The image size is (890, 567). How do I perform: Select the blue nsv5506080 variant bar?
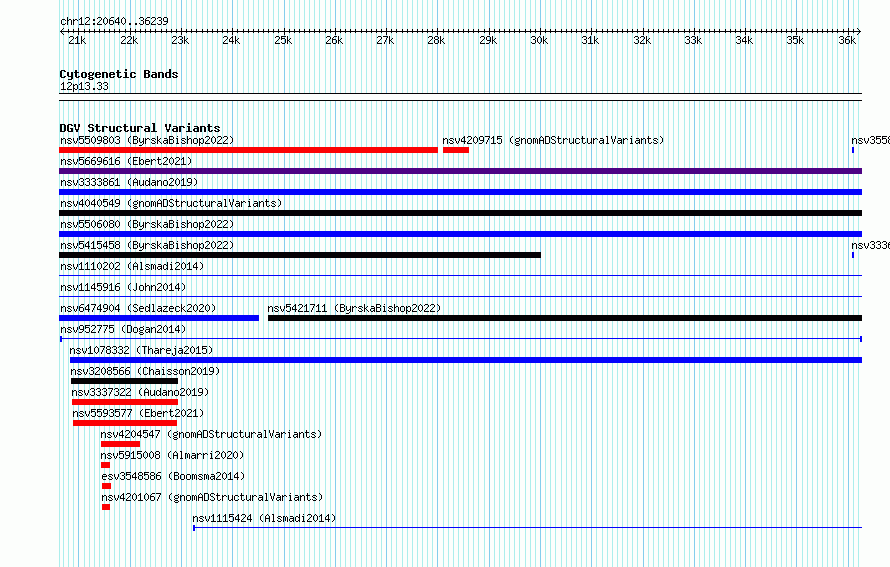point(460,234)
